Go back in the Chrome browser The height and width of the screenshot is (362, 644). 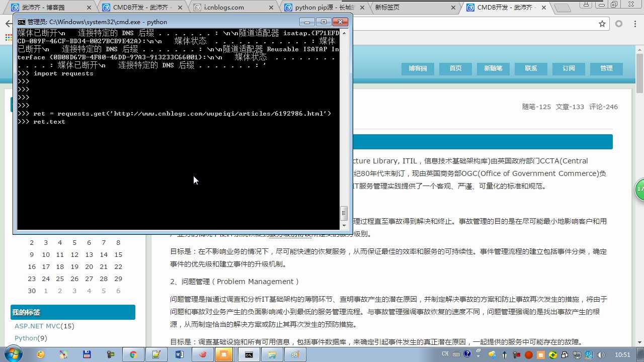pyautogui.click(x=9, y=24)
